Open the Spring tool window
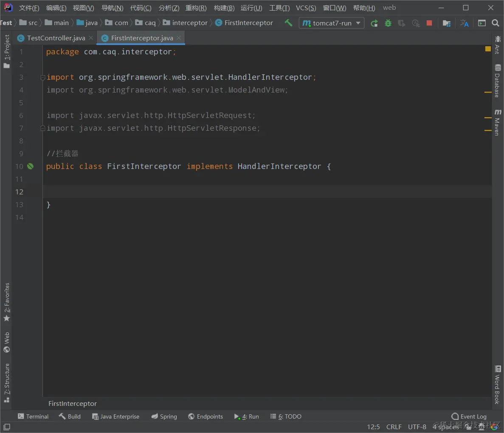504x433 pixels. point(164,416)
